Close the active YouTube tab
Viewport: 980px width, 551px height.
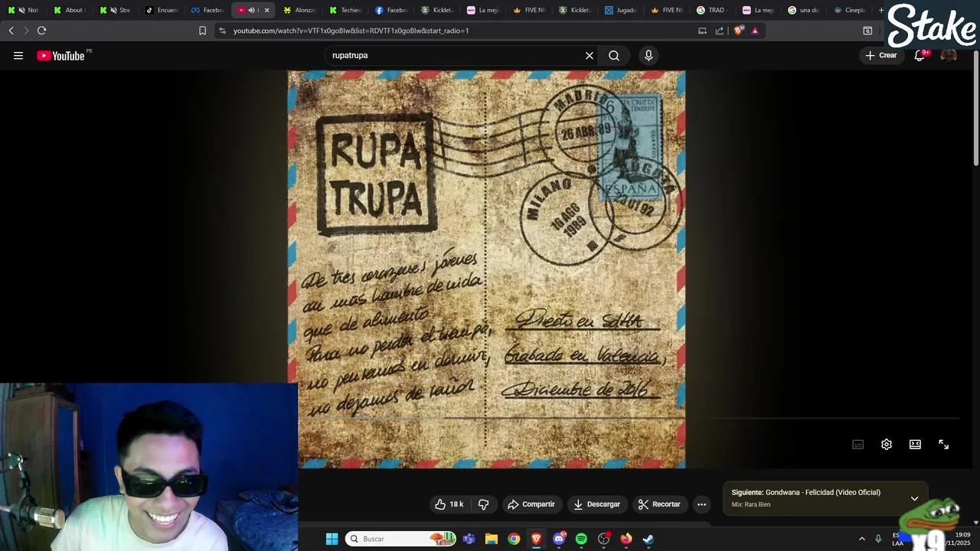tap(266, 10)
